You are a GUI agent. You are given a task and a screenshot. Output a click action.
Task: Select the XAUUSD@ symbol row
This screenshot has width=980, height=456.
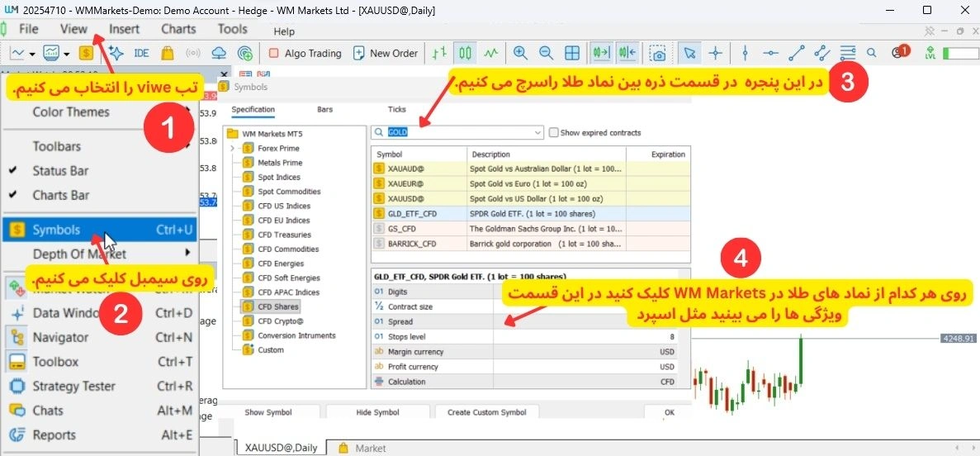(x=531, y=199)
